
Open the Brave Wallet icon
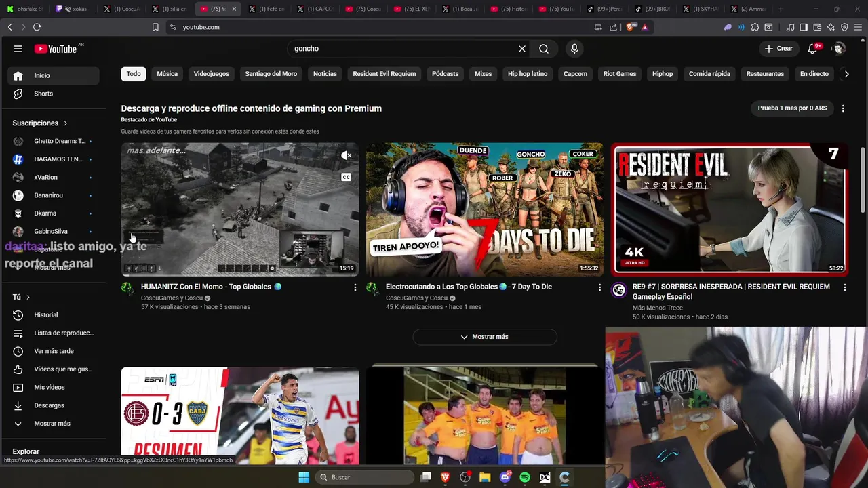click(817, 27)
